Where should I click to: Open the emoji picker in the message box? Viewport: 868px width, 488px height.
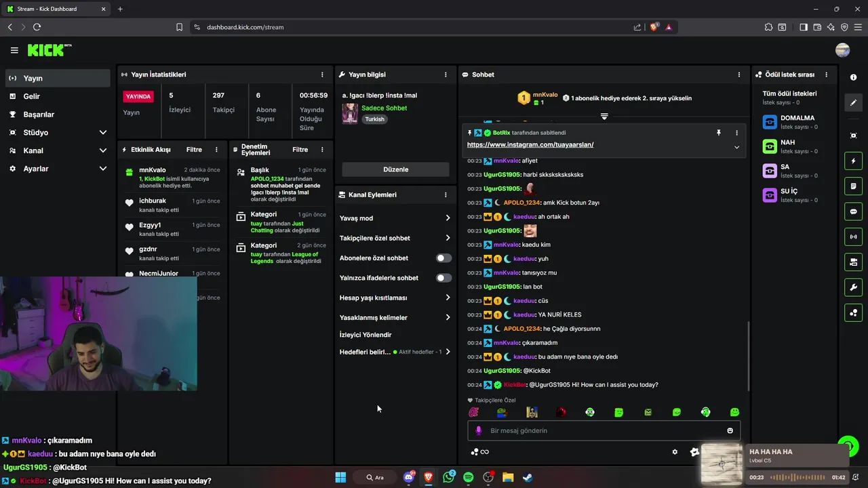coord(730,430)
